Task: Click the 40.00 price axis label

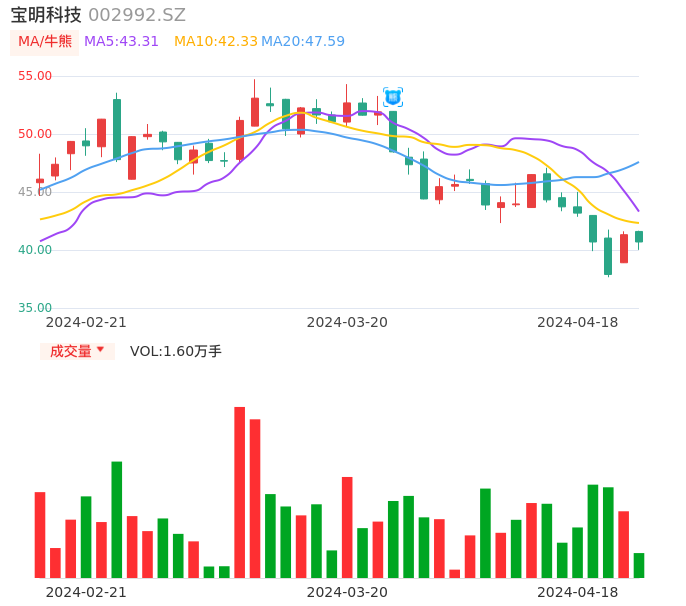Action: coord(35,250)
